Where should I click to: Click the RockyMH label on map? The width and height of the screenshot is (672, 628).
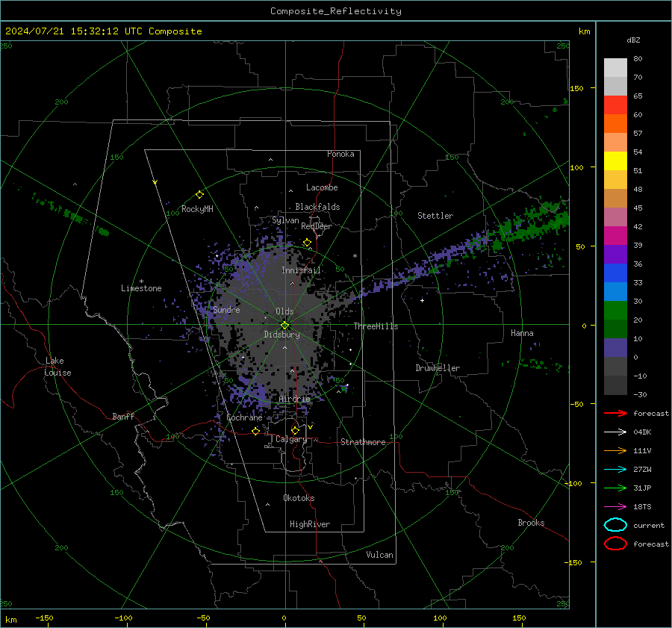[197, 209]
